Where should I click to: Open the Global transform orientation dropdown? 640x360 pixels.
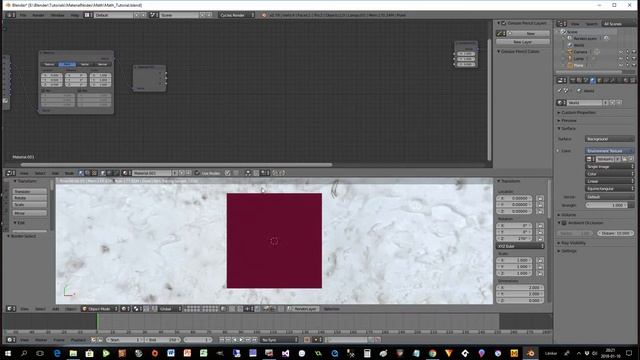click(170, 309)
